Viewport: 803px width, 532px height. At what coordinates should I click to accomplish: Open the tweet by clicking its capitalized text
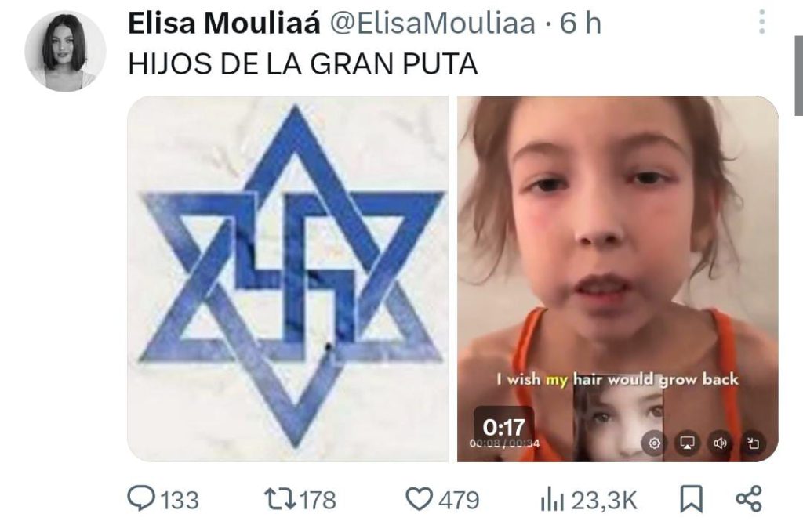point(303,64)
